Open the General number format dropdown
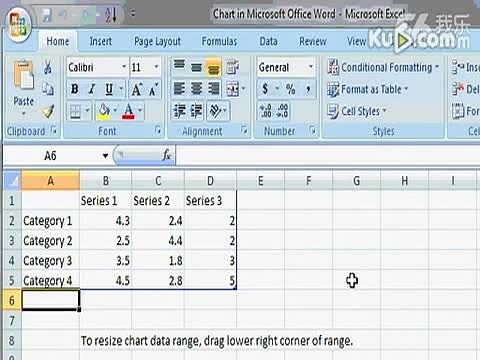Screen dimensions: 480x360 click(x=311, y=67)
